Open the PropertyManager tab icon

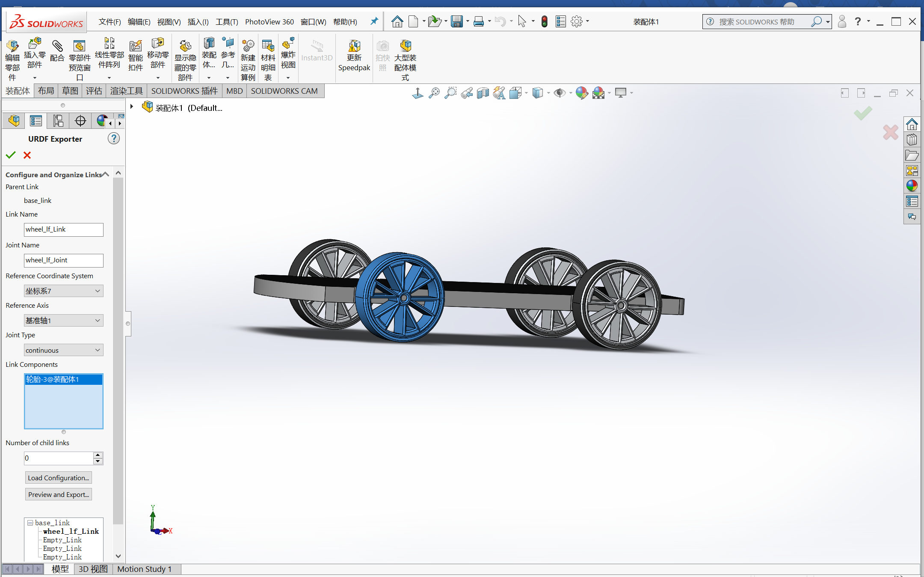point(36,121)
